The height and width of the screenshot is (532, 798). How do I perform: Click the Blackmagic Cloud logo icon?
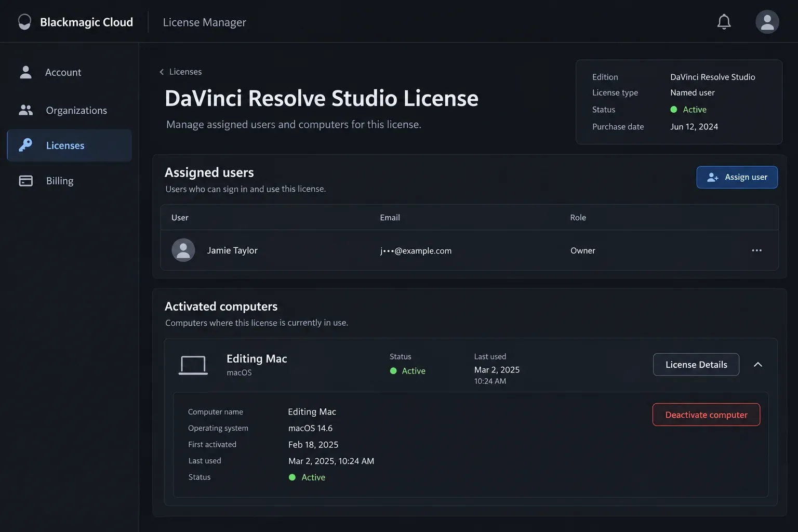pos(24,22)
